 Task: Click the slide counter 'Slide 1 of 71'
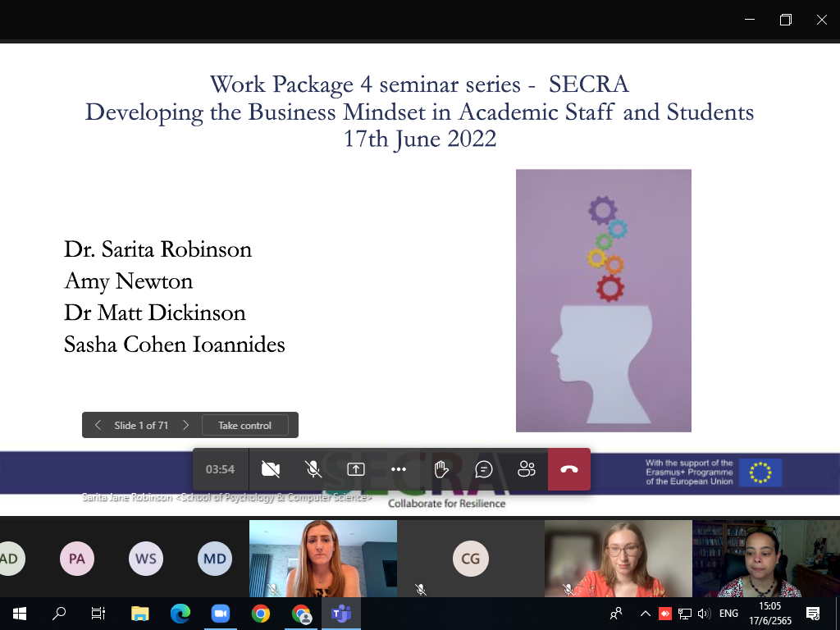(x=141, y=426)
